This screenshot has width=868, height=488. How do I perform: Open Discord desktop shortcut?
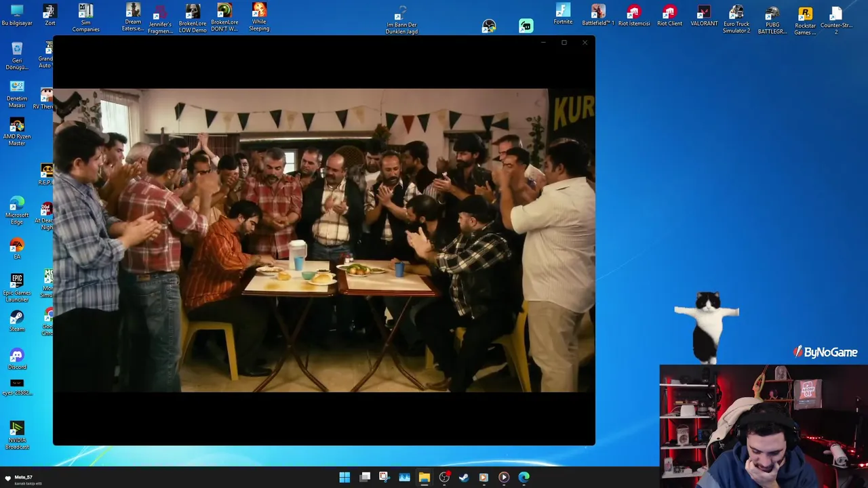[17, 359]
